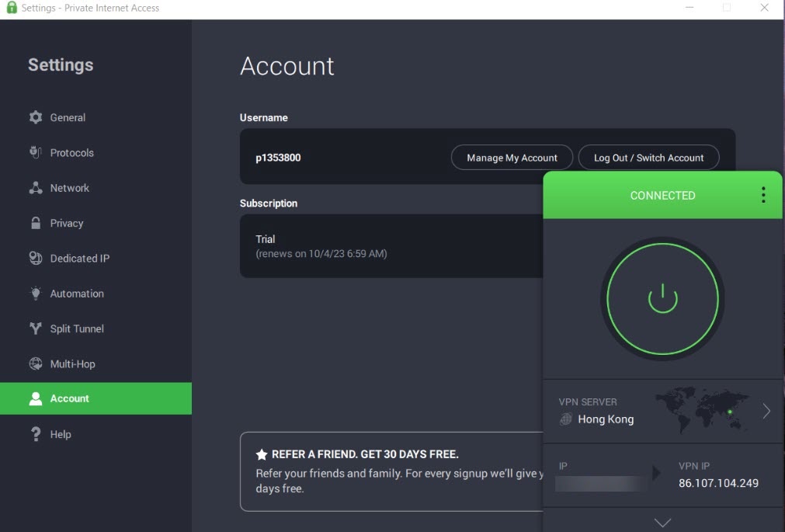Click the Split Tunnel fork icon
Screen dimensions: 785x532
pyautogui.click(x=36, y=329)
